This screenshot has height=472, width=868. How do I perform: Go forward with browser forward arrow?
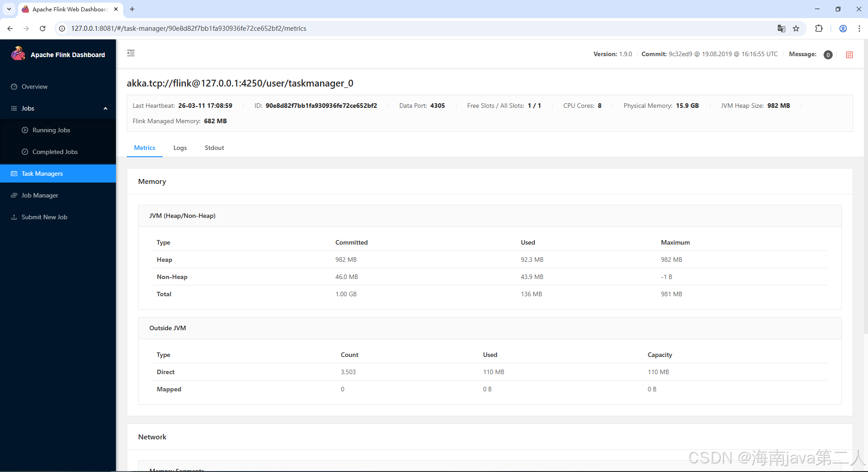pos(26,29)
